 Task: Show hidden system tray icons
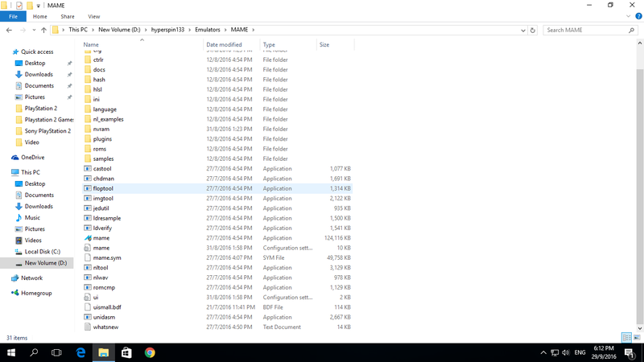point(543,352)
